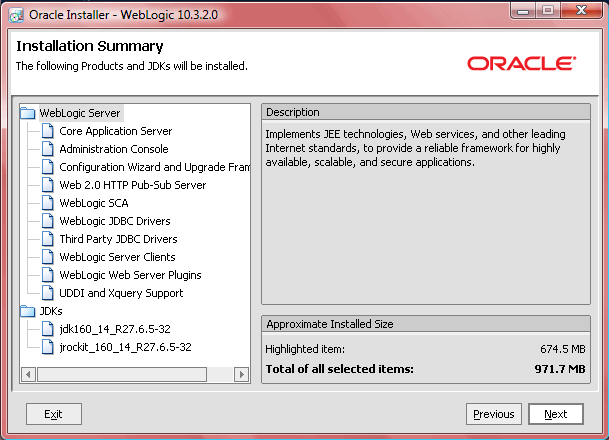Maximize the Oracle Installer window
Image resolution: width=609 pixels, height=440 pixels.
pos(548,10)
